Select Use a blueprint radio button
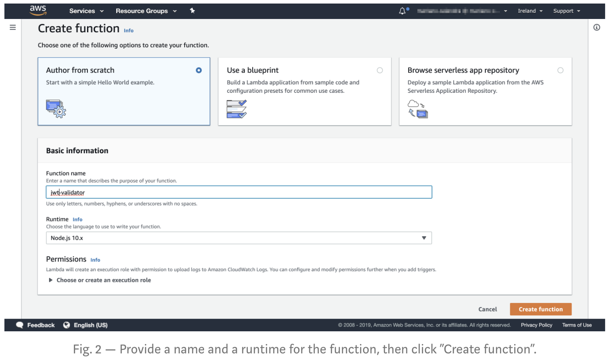The height and width of the screenshot is (364, 606). coord(380,70)
